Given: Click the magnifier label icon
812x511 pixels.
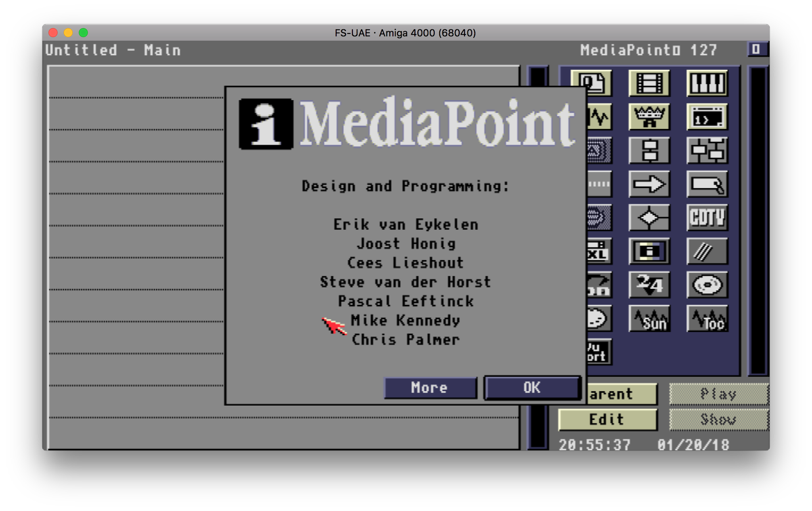Looking at the screenshot, I should (708, 184).
